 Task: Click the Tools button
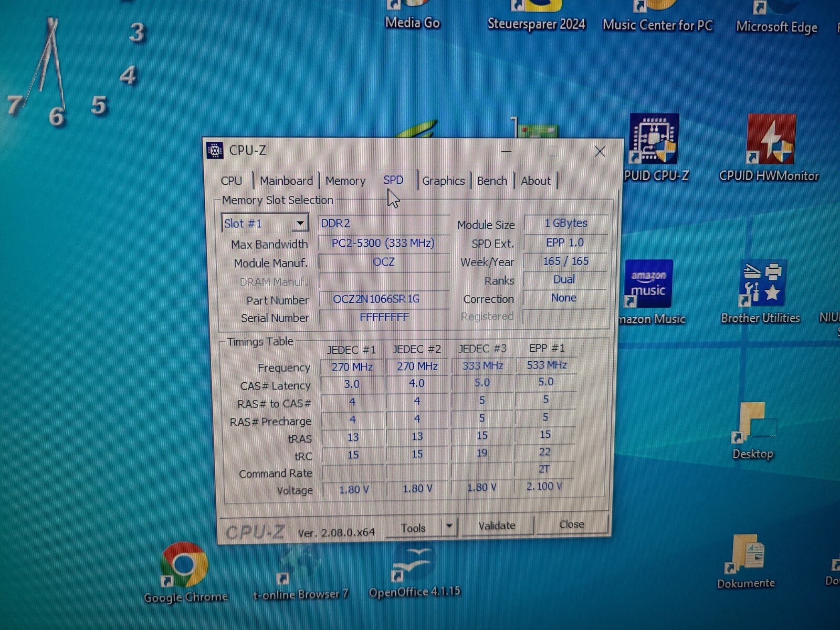tap(414, 527)
